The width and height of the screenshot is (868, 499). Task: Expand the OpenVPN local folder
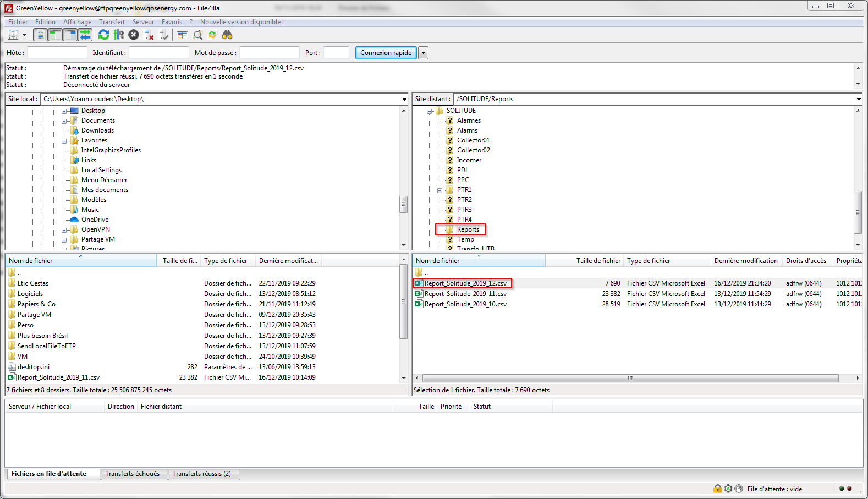pos(64,230)
